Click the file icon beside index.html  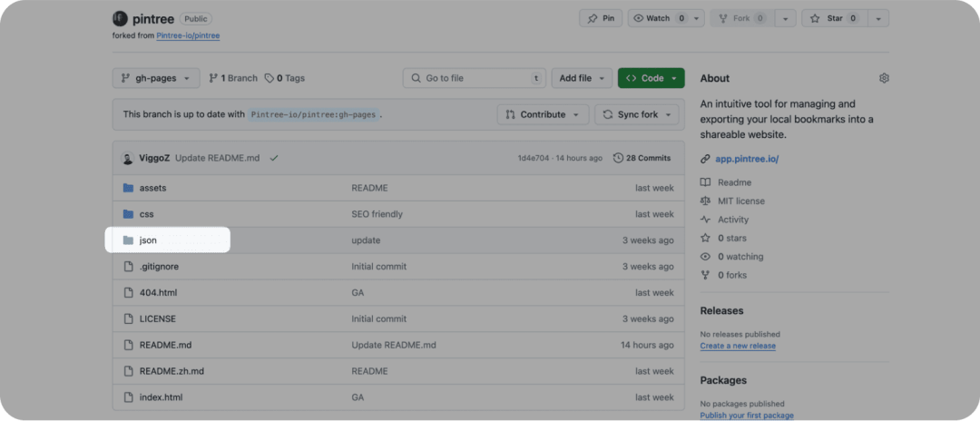(x=128, y=398)
